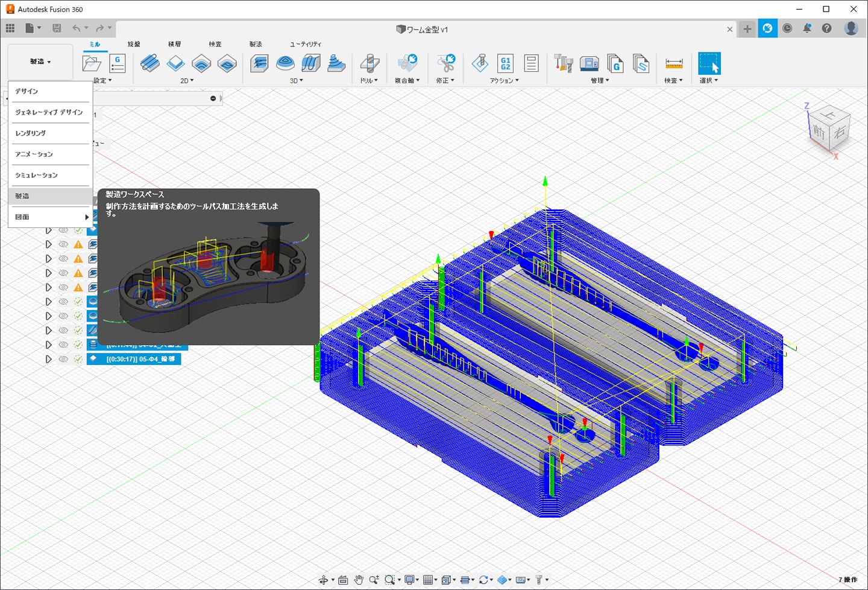Click the Simulate toolpath icon
This screenshot has height=590, width=868.
pos(480,63)
